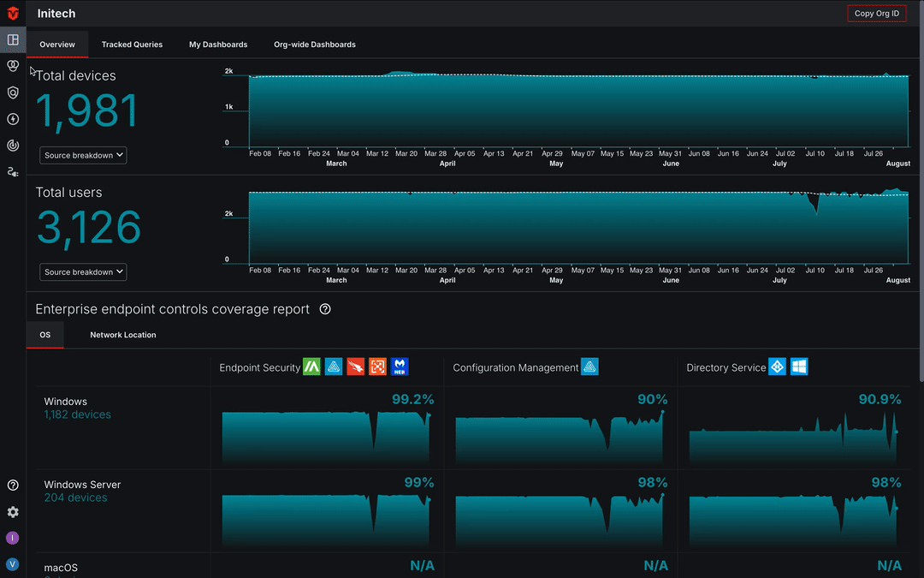Viewport: 924px width, 578px height.
Task: Click the Azure AD diamond icon
Action: point(777,366)
